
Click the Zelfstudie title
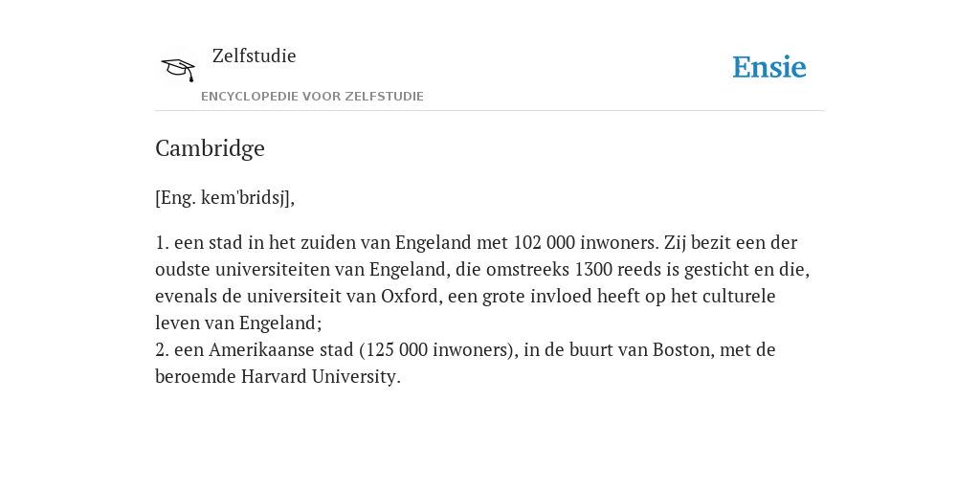[254, 56]
